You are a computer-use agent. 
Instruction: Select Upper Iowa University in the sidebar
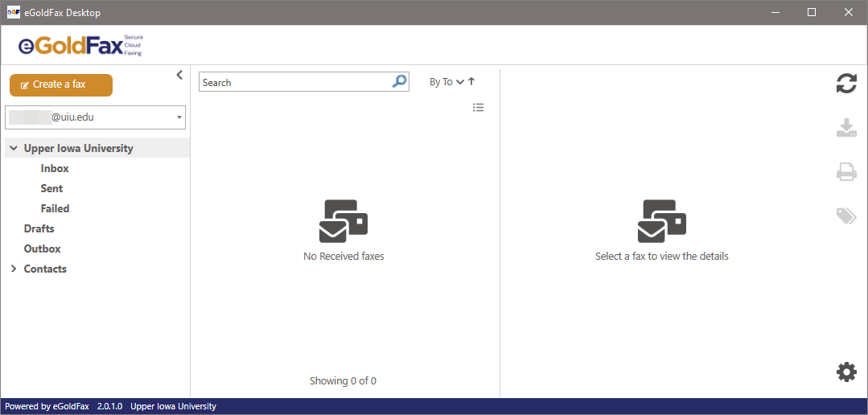pyautogui.click(x=78, y=148)
